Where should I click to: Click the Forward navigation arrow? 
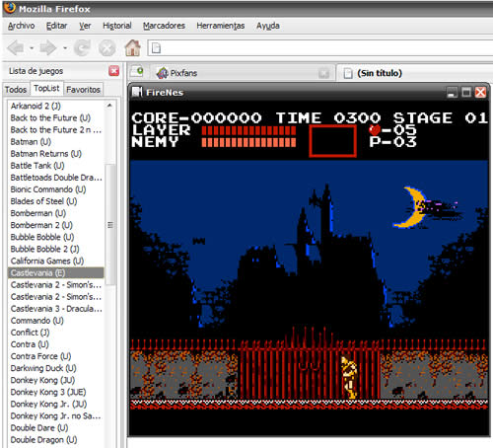(x=48, y=48)
